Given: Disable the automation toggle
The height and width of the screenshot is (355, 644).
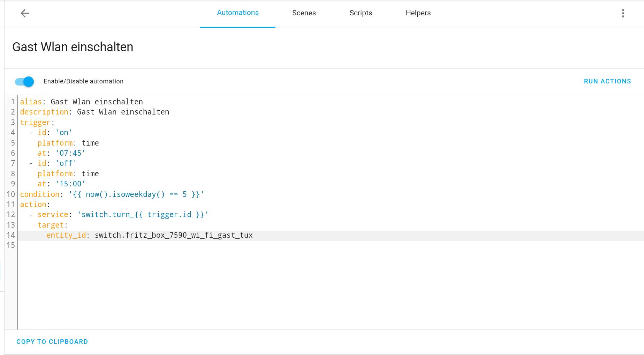Looking at the screenshot, I should [x=24, y=81].
